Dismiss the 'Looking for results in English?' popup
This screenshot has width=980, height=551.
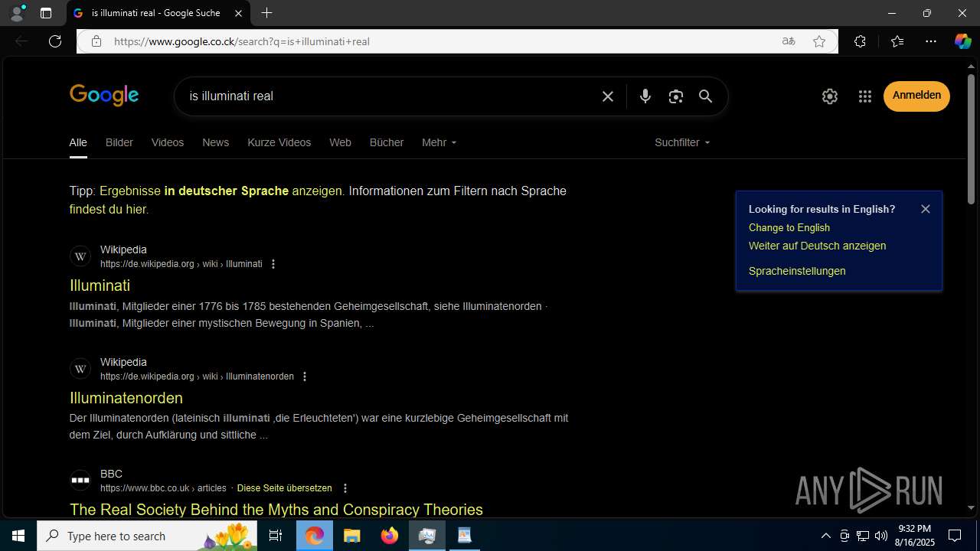point(926,209)
